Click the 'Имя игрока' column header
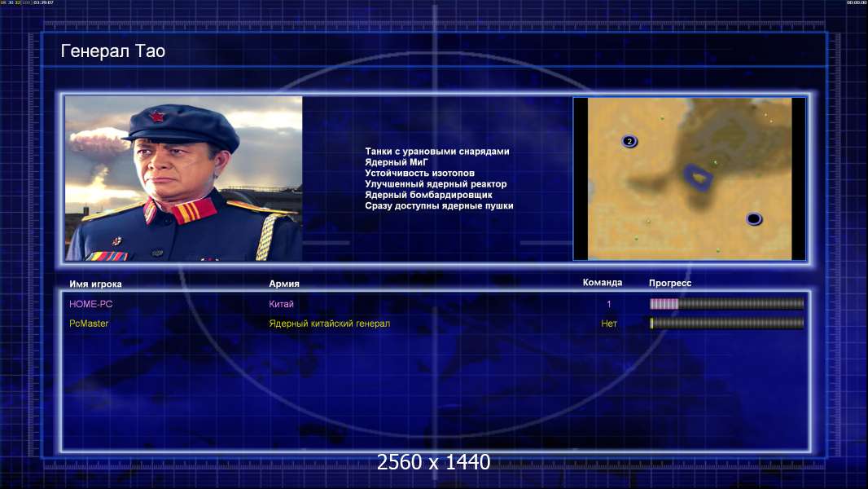This screenshot has height=489, width=868. pyautogui.click(x=95, y=284)
